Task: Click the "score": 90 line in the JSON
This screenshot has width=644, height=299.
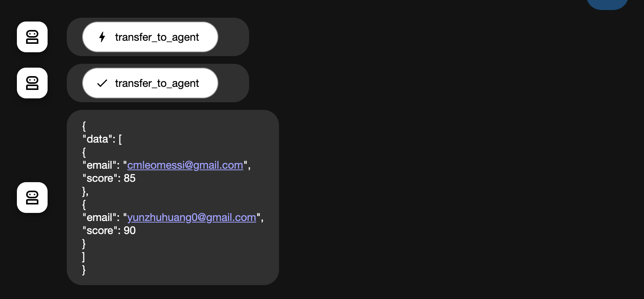Action: coord(109,231)
